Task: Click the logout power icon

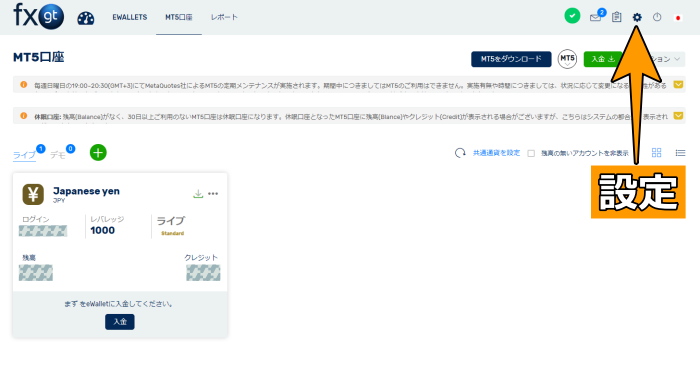Action: pyautogui.click(x=657, y=17)
